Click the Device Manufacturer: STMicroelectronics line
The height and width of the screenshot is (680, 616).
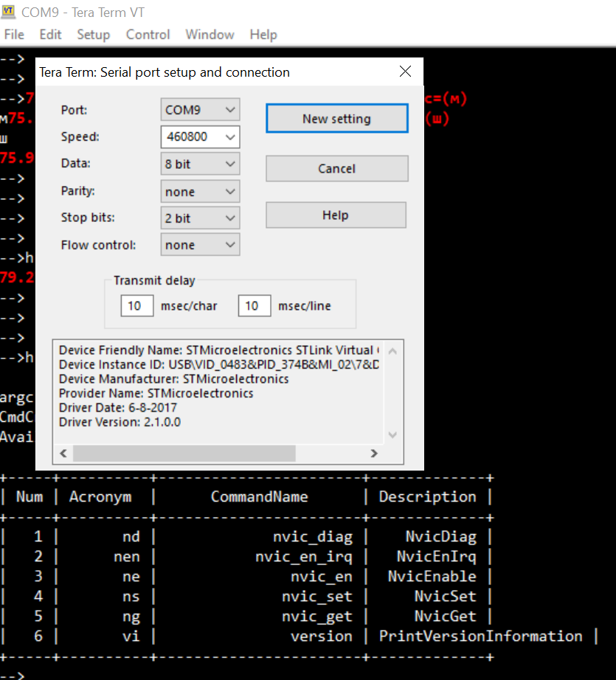173,378
